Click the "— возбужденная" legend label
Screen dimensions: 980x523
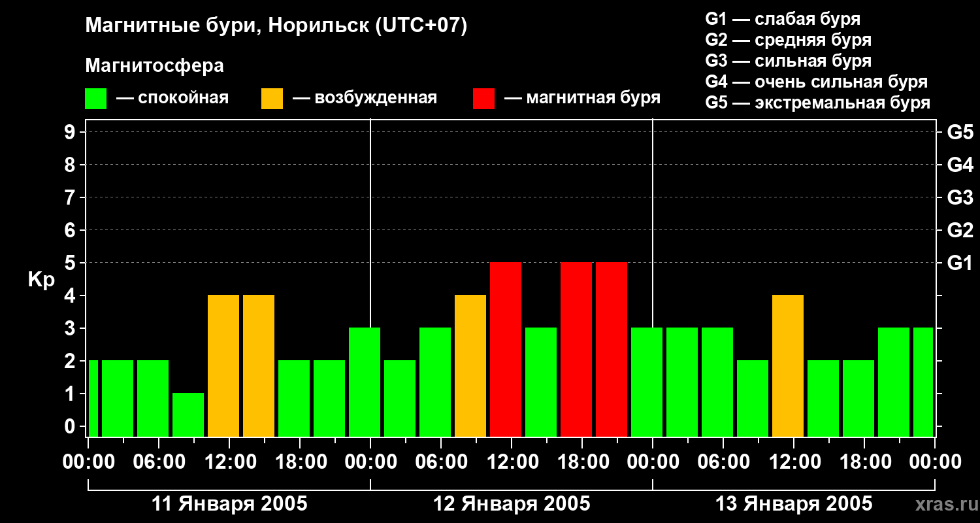[365, 99]
